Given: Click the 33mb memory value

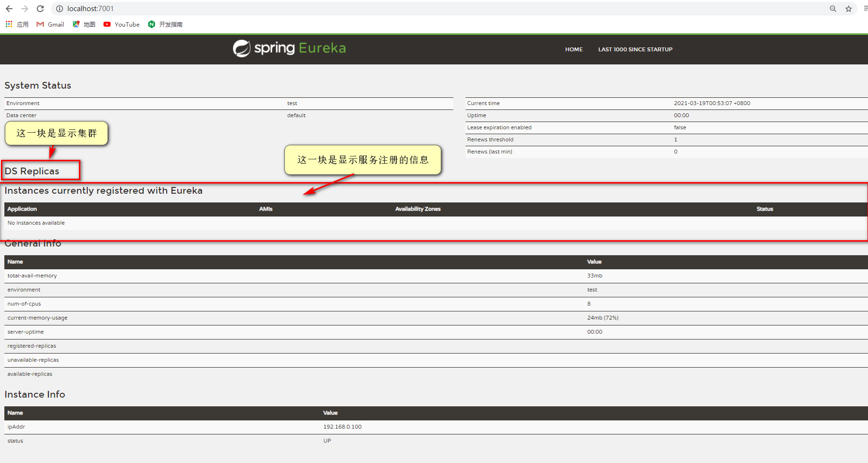Looking at the screenshot, I should coord(595,276).
